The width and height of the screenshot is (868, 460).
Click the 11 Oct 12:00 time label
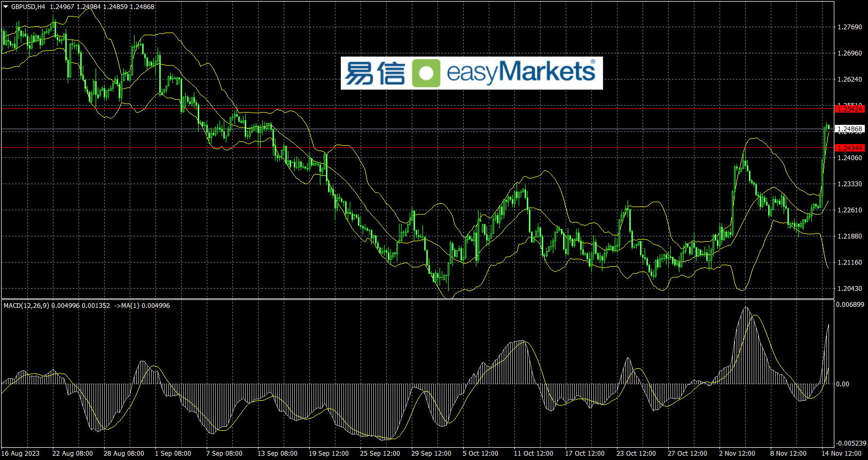[x=534, y=454]
